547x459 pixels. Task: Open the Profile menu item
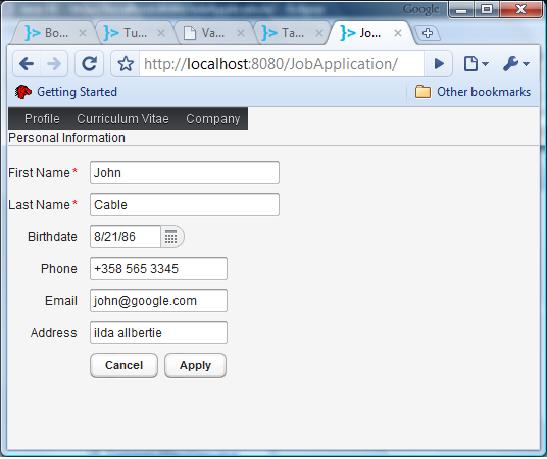pyautogui.click(x=42, y=119)
